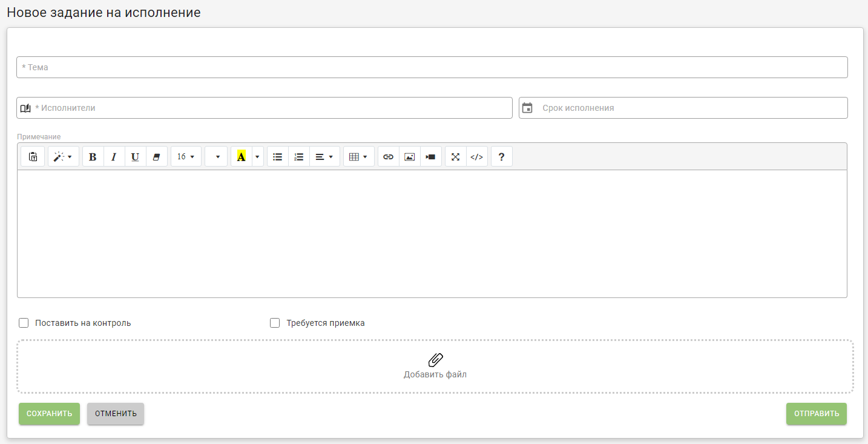Insert a bulleted list
This screenshot has width=868, height=444.
click(x=277, y=156)
